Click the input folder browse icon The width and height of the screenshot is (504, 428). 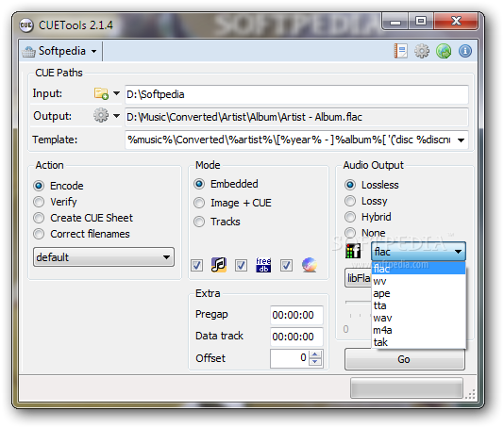(101, 93)
